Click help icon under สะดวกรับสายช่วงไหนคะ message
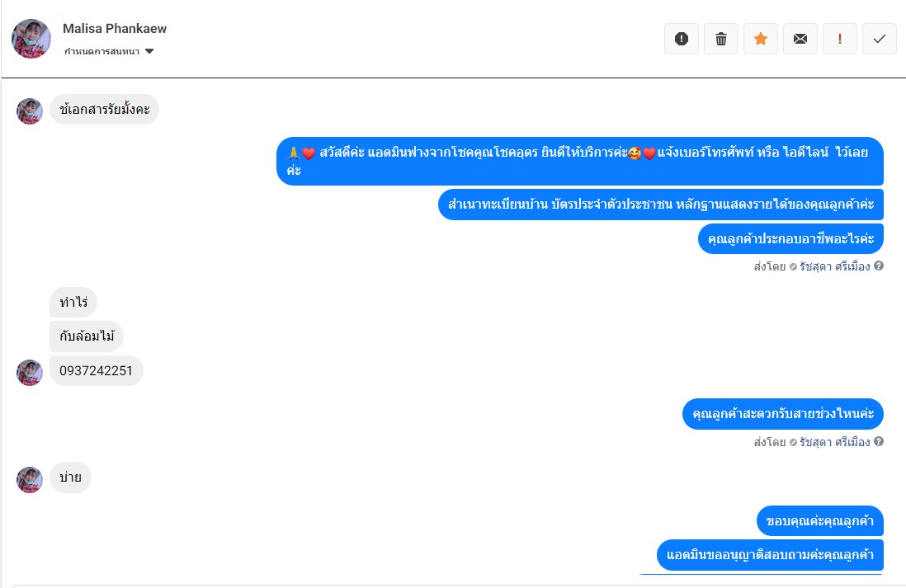Image resolution: width=906 pixels, height=588 pixels. point(878,441)
